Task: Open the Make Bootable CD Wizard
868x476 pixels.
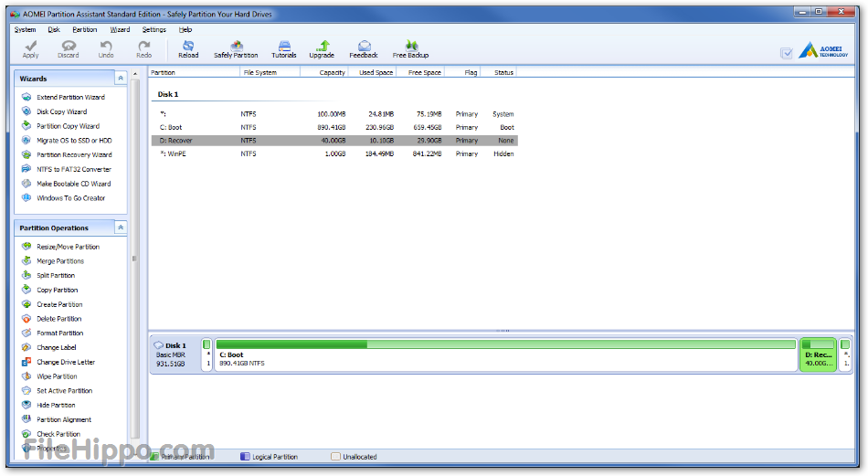Action: [x=73, y=184]
